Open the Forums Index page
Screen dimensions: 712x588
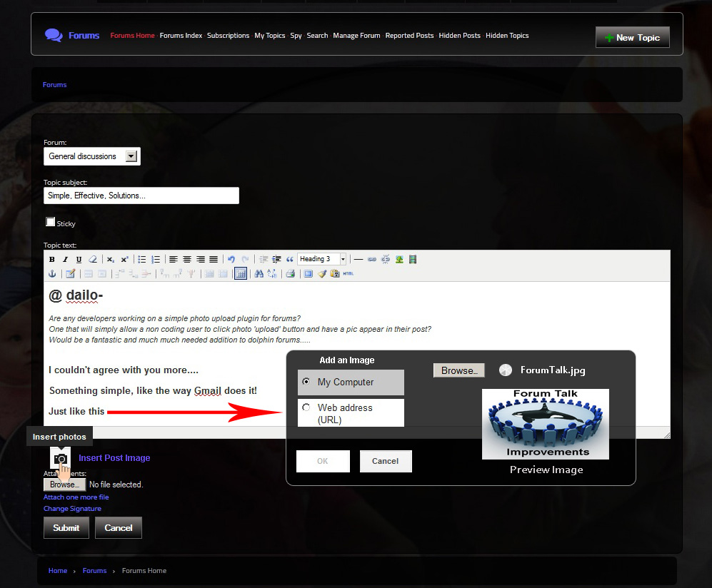[181, 35]
